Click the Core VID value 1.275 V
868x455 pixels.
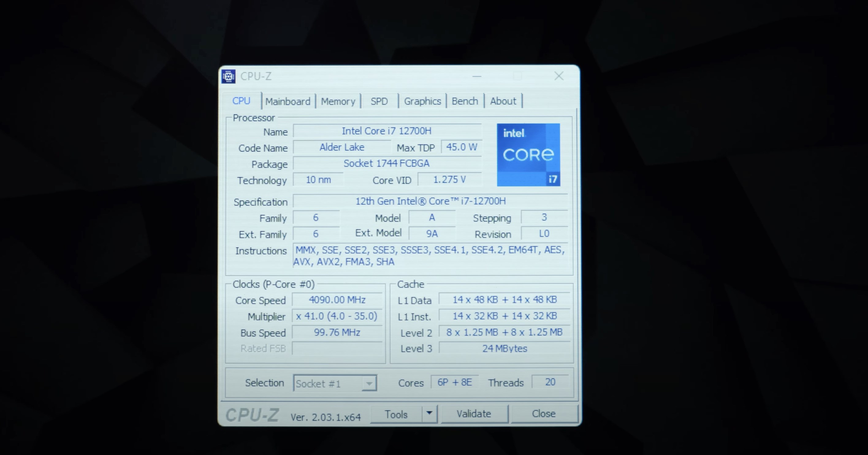[450, 180]
